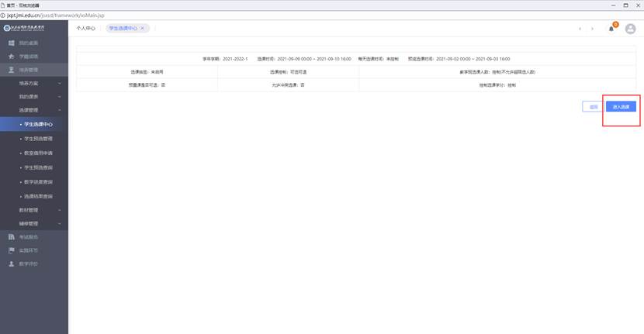This screenshot has width=644, height=334.
Task: Open the user avatar profile icon
Action: coord(630,29)
